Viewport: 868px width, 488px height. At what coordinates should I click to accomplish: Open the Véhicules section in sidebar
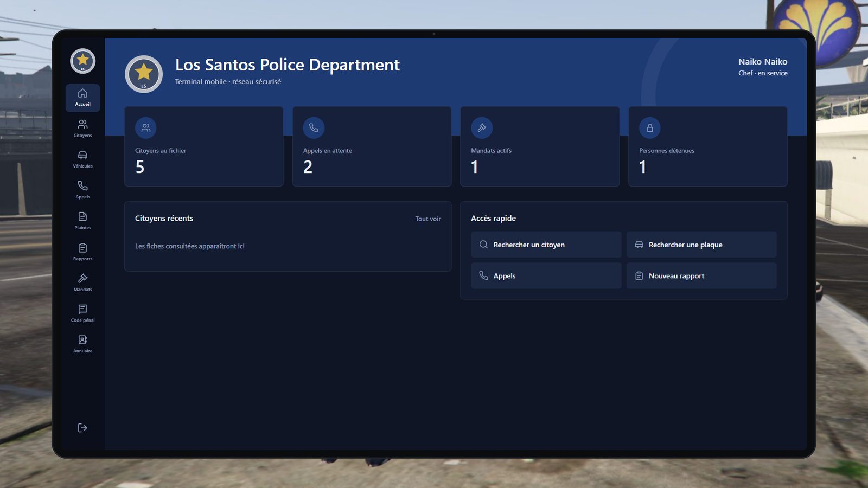[x=82, y=159]
